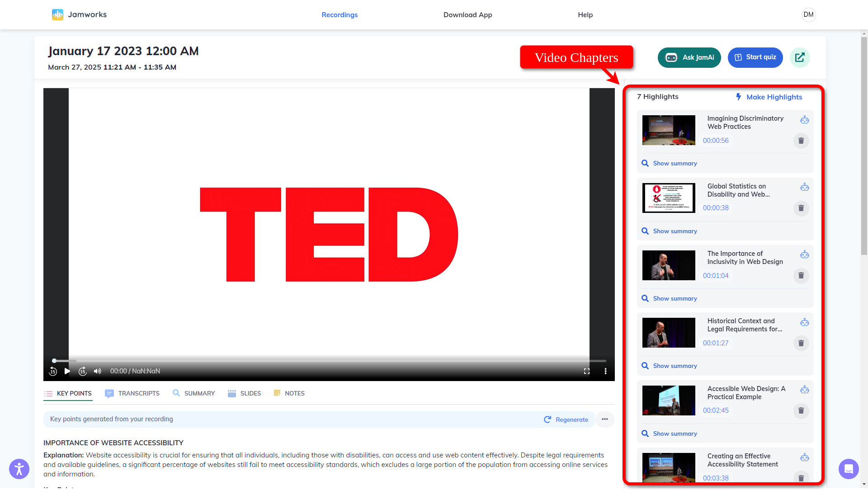Jump to timestamp 00:02:45
The width and height of the screenshot is (868, 490).
click(x=716, y=410)
